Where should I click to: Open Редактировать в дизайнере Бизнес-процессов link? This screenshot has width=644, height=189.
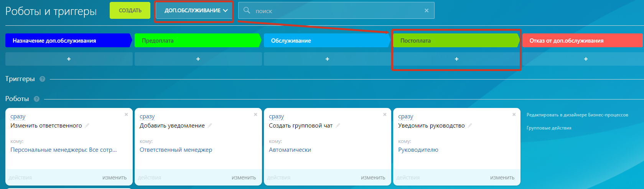pyautogui.click(x=577, y=115)
